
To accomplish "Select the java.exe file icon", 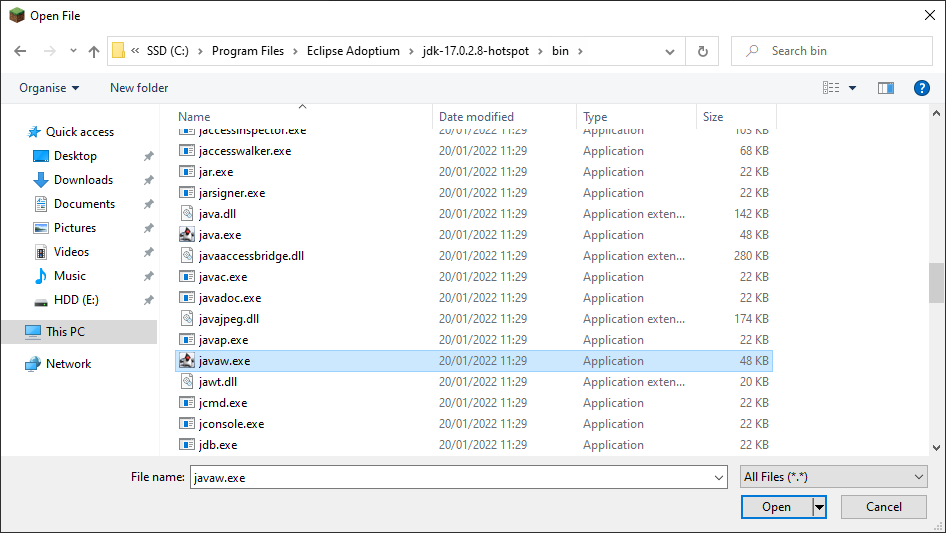I will point(187,235).
